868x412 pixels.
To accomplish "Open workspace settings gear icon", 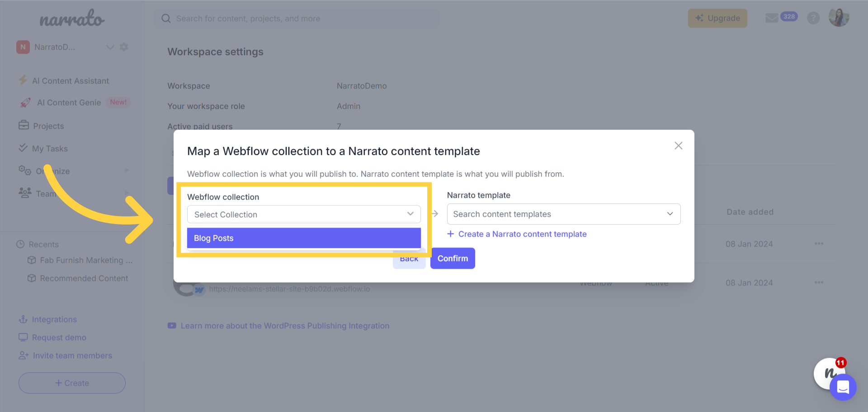I will point(124,47).
